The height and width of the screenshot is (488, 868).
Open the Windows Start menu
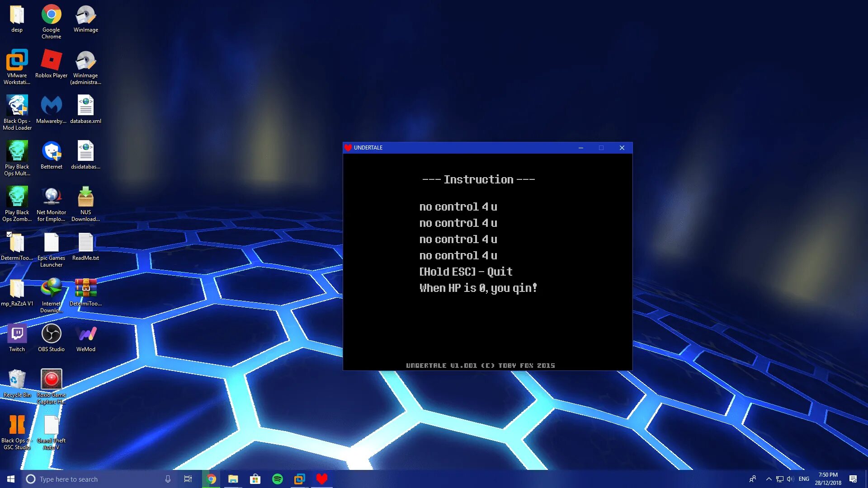point(11,479)
